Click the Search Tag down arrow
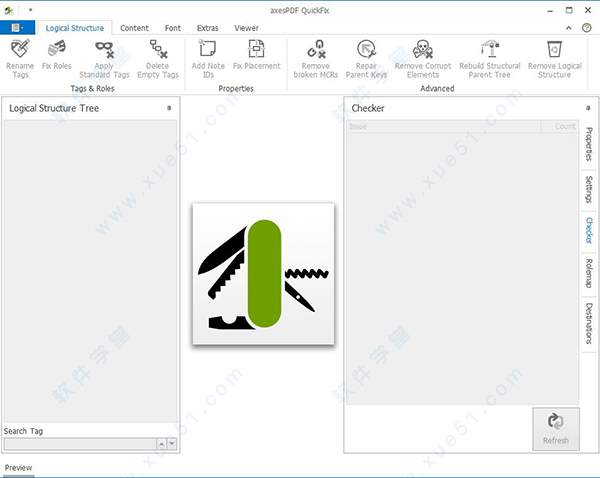 tap(172, 444)
